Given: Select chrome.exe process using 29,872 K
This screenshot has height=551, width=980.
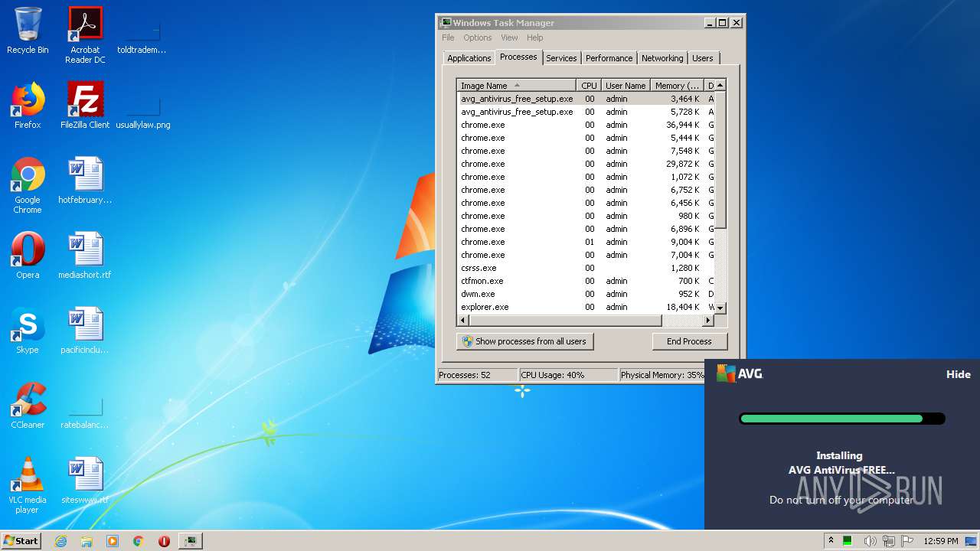Looking at the screenshot, I should coord(586,164).
